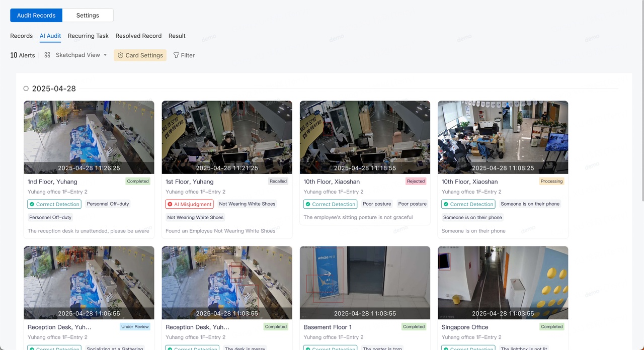Viewport: 644px width, 350px height.
Task: Open the Resolved Record tab
Action: 138,36
